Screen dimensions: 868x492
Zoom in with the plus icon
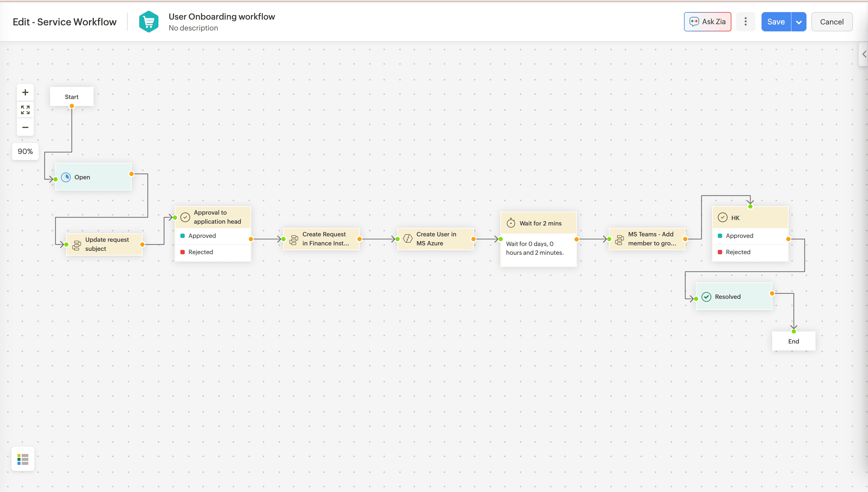(x=25, y=92)
